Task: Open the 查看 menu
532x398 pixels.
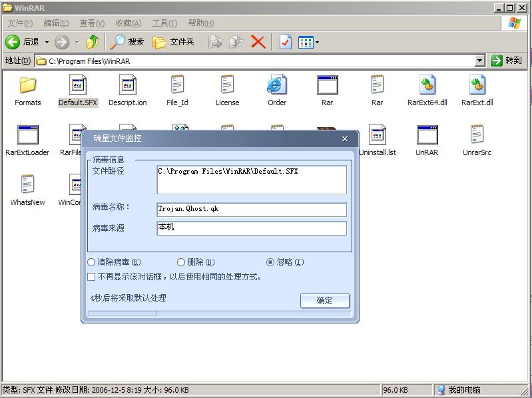Action: click(x=92, y=23)
